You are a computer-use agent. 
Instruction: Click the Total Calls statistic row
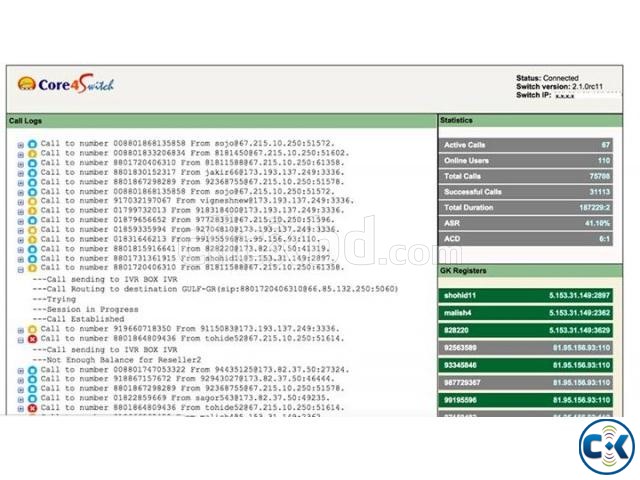[x=526, y=176]
